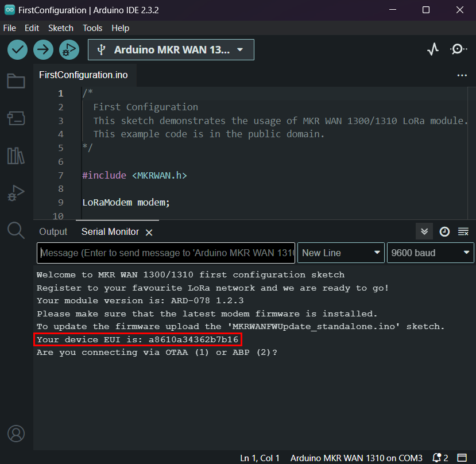
Task: Open the Boards Manager sidebar icon
Action: (x=16, y=118)
